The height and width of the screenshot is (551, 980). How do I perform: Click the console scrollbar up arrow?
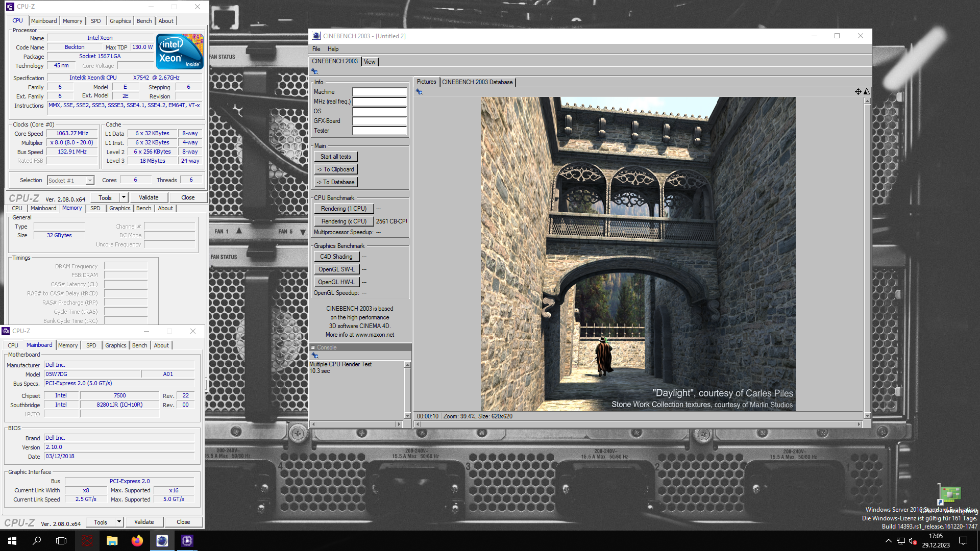pyautogui.click(x=407, y=365)
